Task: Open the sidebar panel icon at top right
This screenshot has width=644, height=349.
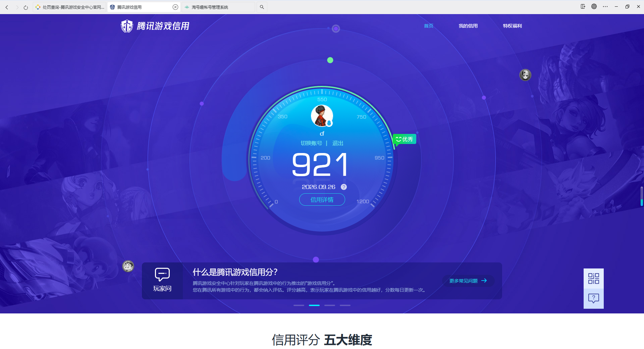Action: pyautogui.click(x=583, y=6)
